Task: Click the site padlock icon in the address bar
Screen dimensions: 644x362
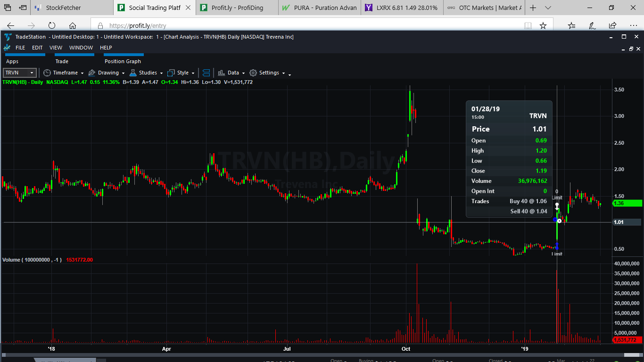Action: 100,26
